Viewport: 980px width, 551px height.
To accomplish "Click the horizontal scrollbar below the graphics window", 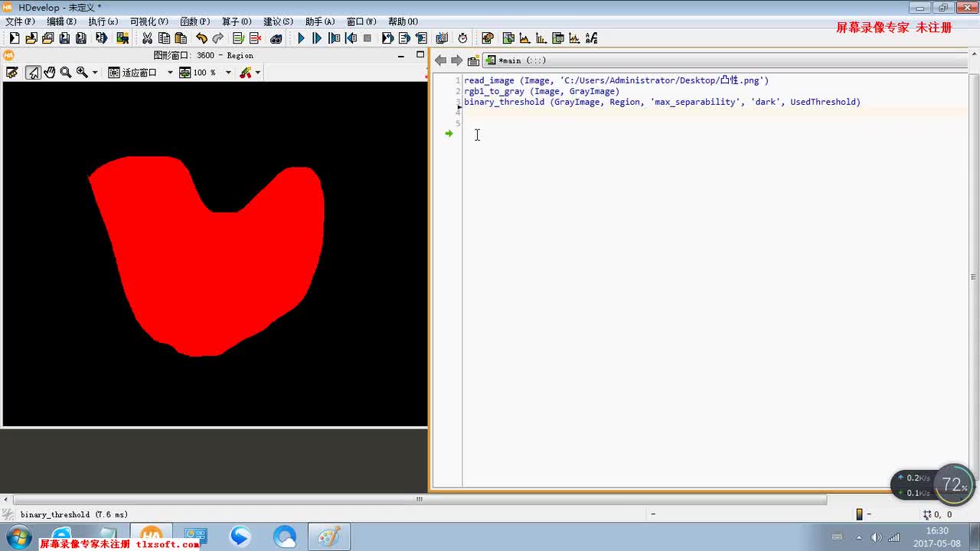I will (419, 499).
